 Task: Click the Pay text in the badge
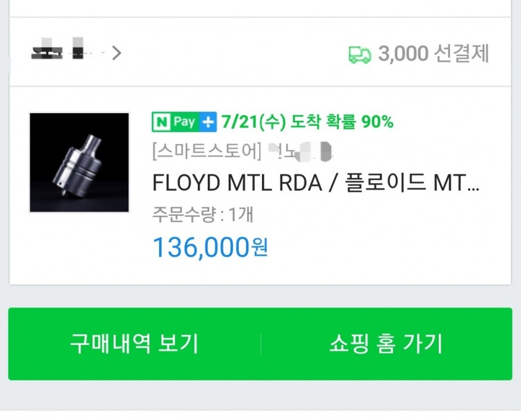(x=185, y=122)
